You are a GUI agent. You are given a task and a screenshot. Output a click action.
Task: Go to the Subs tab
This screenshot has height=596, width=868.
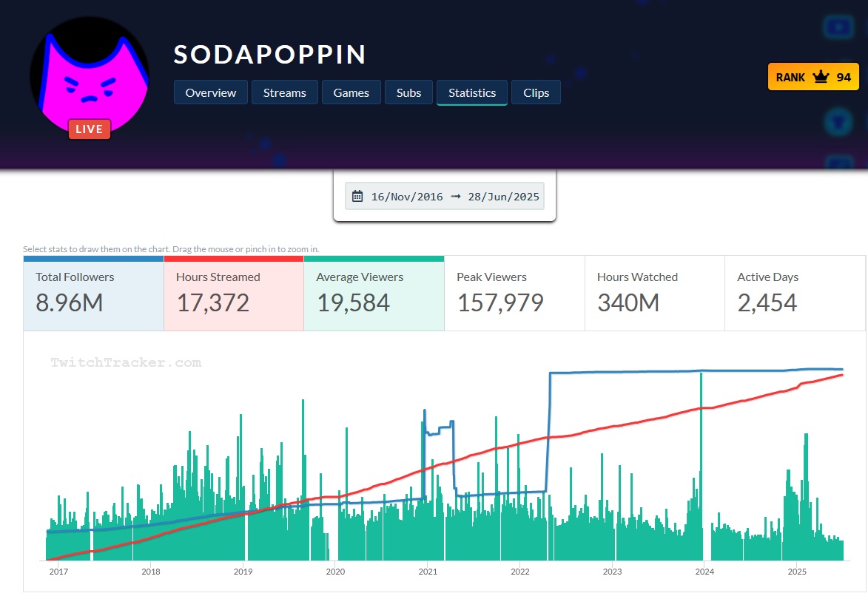(408, 92)
